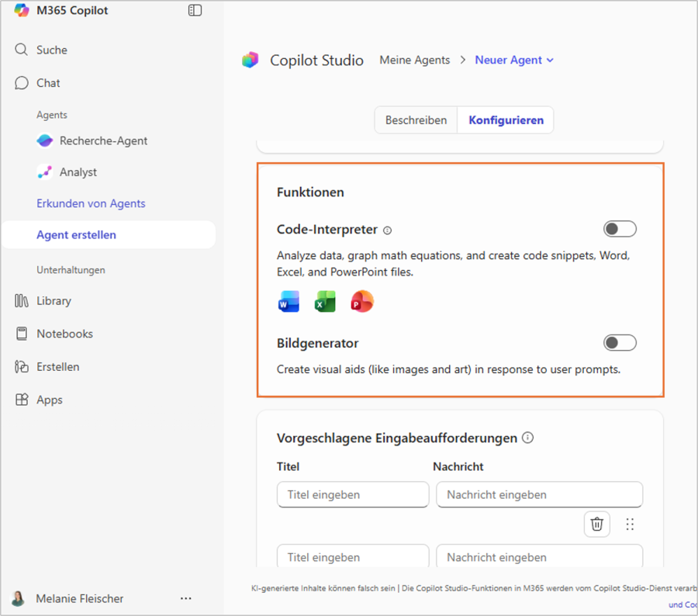Switch to the Beschreiben tab
The height and width of the screenshot is (616, 698).
416,119
